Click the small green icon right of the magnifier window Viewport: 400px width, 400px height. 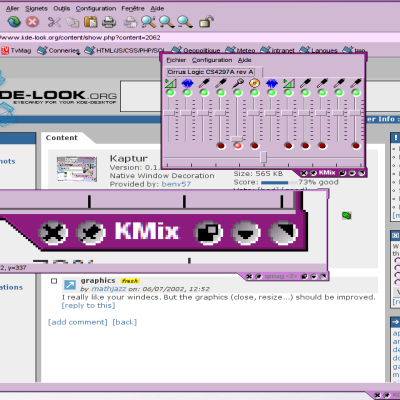(347, 215)
